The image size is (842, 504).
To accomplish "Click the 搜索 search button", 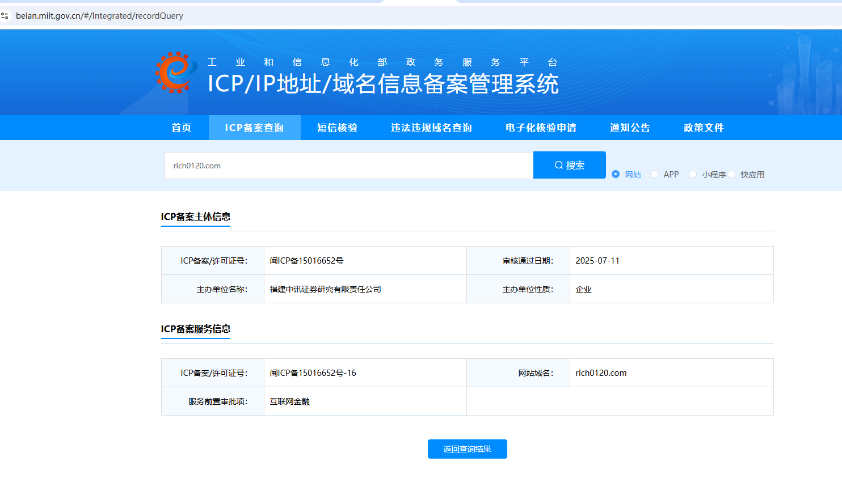I will click(570, 165).
